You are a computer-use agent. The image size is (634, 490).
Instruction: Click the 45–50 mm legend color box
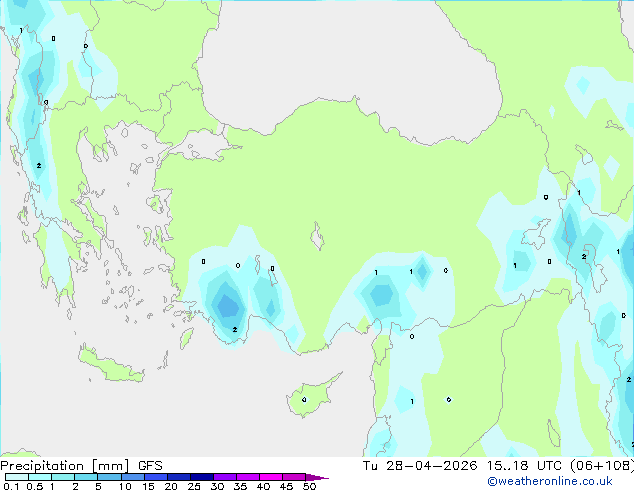click(x=294, y=477)
